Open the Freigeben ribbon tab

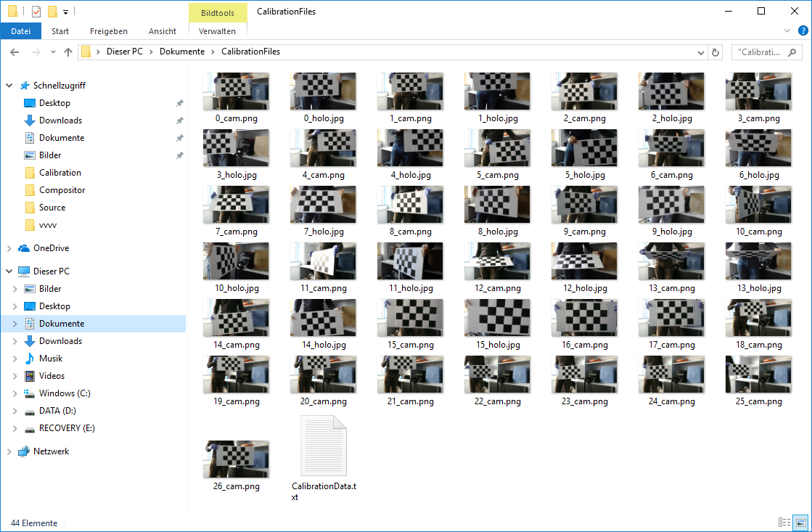(x=109, y=31)
